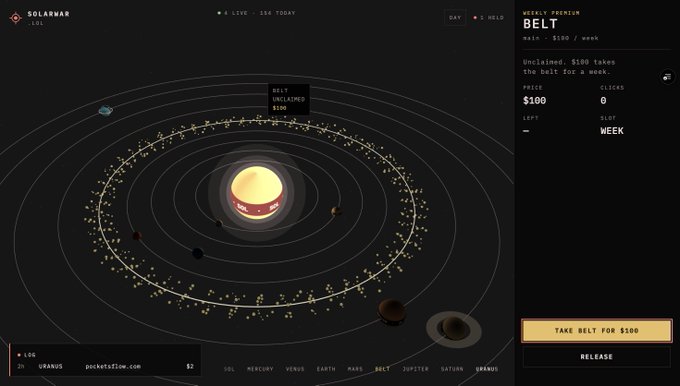Open pocketsflow.com link in log

pos(113,366)
